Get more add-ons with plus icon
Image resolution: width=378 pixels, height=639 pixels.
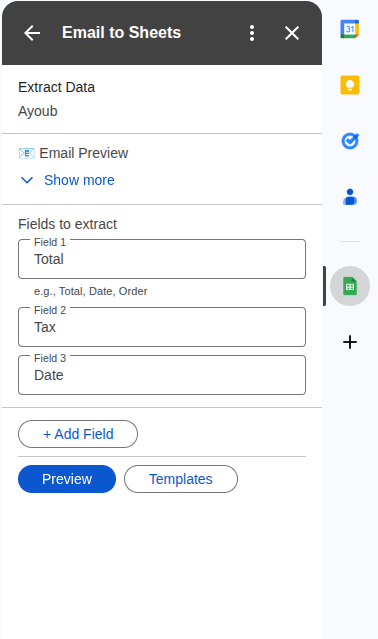[x=350, y=342]
